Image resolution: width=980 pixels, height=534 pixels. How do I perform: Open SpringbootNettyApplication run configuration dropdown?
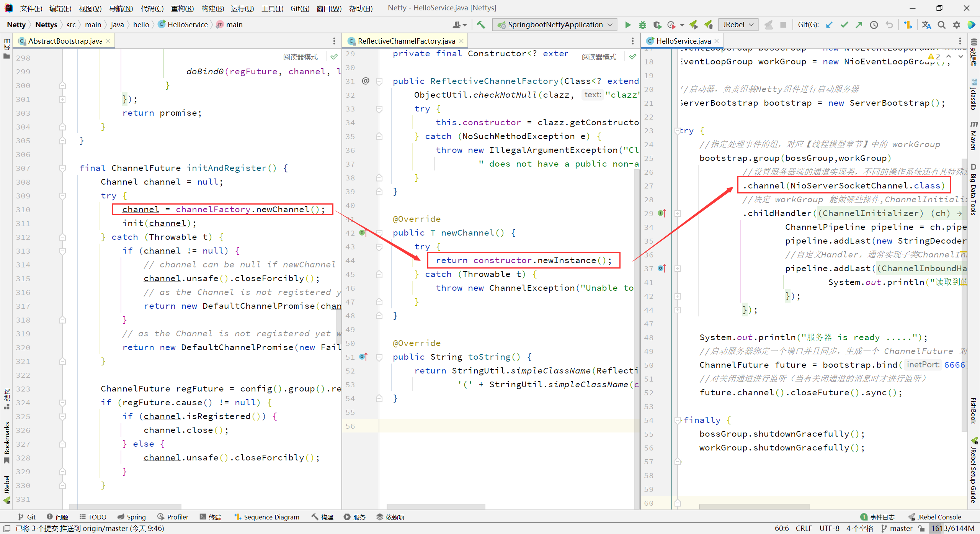pos(554,25)
